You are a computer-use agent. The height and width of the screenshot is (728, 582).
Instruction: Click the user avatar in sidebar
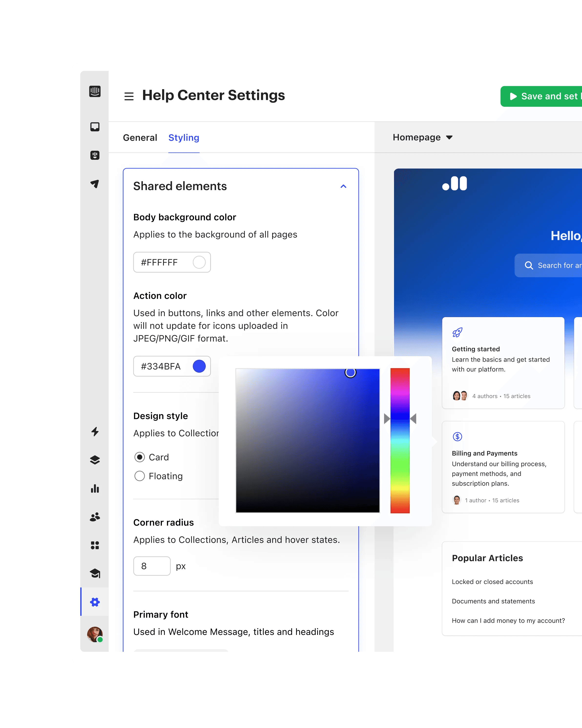click(95, 634)
